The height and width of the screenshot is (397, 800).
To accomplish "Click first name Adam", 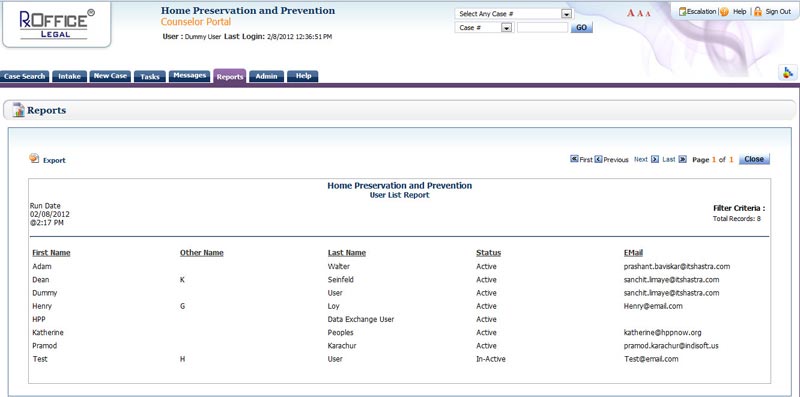I will pos(42,266).
